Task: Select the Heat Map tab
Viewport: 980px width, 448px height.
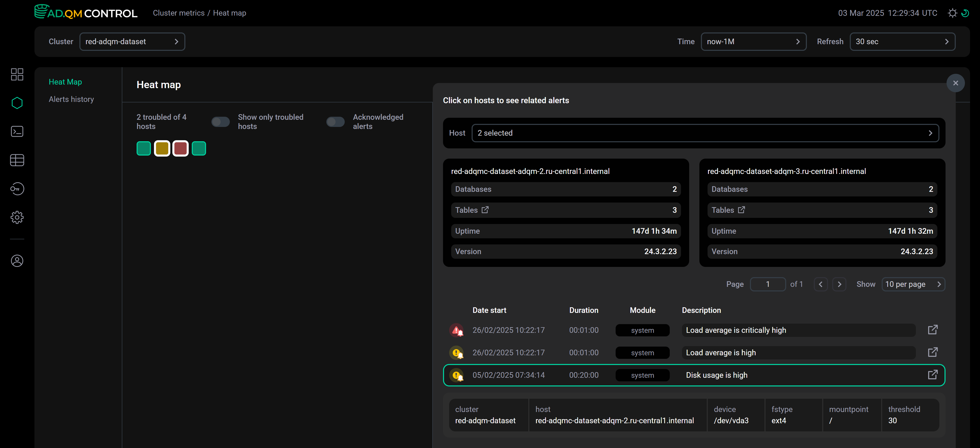Action: (65, 82)
